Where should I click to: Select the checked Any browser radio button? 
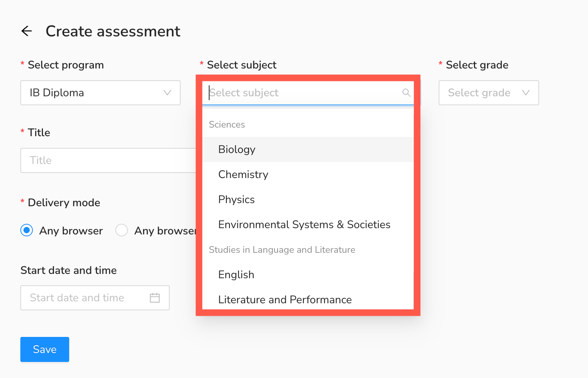[x=27, y=230]
